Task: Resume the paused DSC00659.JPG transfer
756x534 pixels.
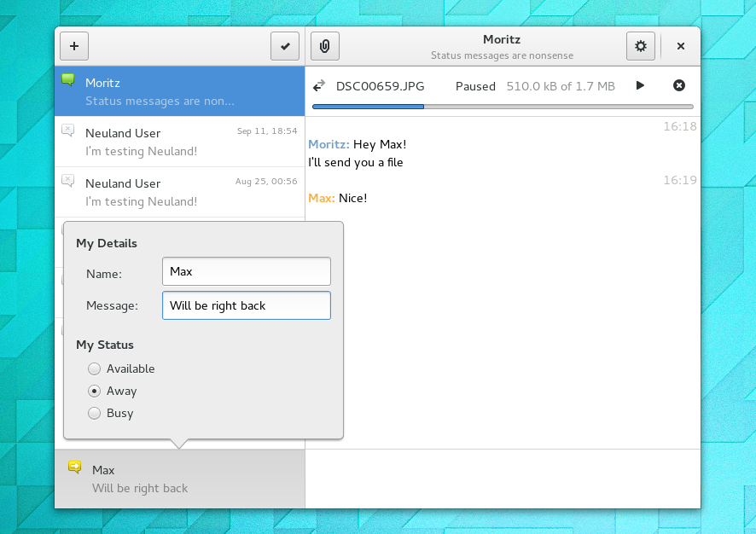Action: pyautogui.click(x=640, y=85)
